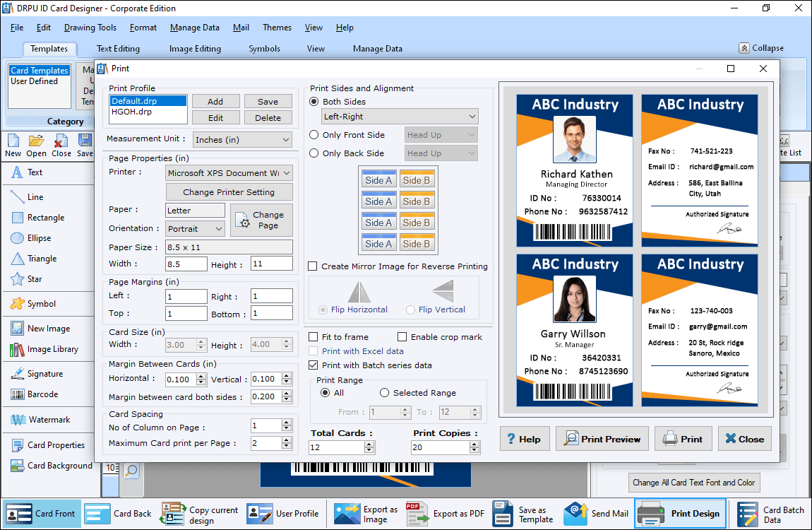The image size is (812, 530).
Task: Adjust Print Copies spinner
Action: pyautogui.click(x=475, y=447)
